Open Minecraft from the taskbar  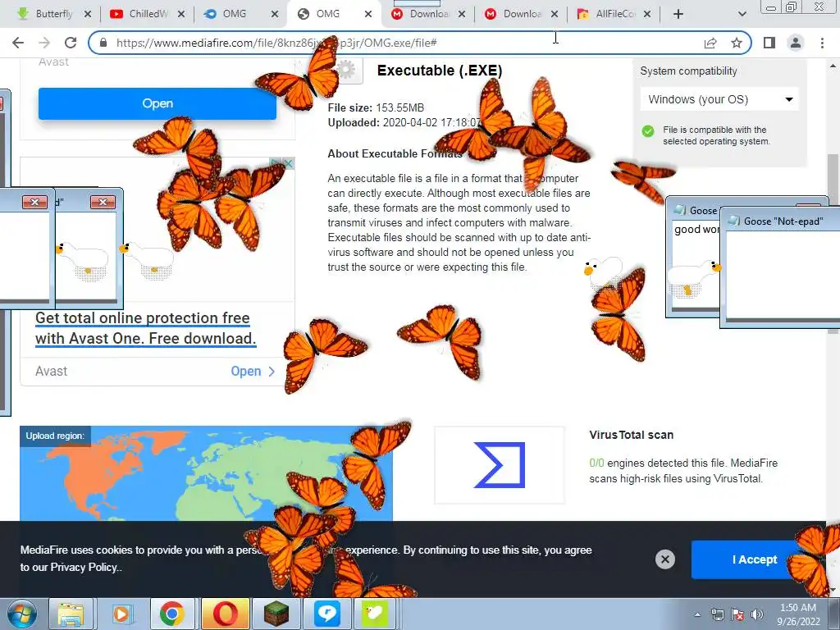(x=276, y=614)
